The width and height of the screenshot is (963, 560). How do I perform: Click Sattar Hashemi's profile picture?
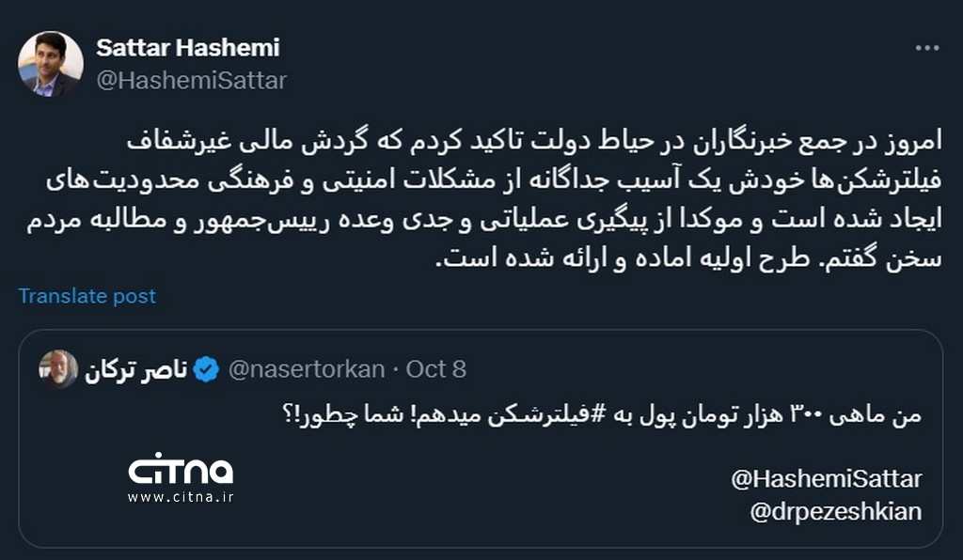(x=52, y=58)
